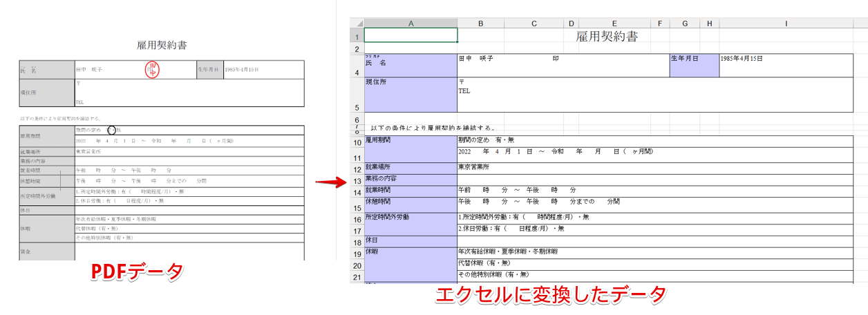This screenshot has width=868, height=315.
Task: Click the その他特別休暇 cell in Excel
Action: coord(654,277)
